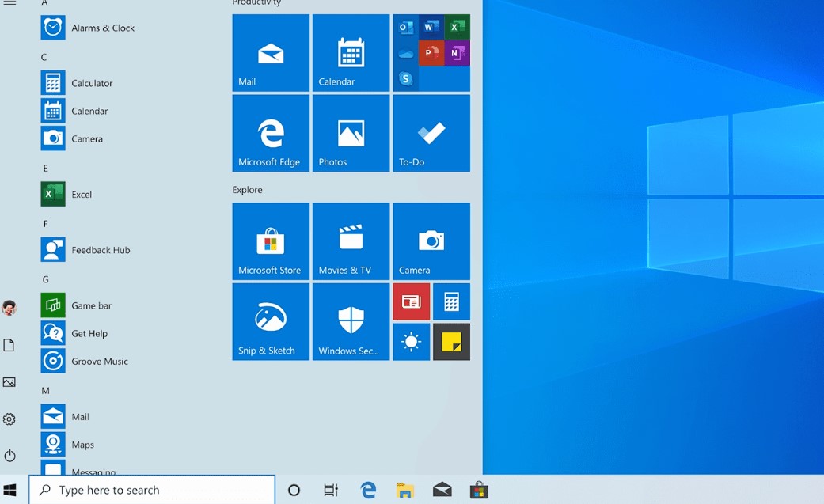Open the Camera tile under Explore
The width and height of the screenshot is (824, 504).
(x=431, y=241)
